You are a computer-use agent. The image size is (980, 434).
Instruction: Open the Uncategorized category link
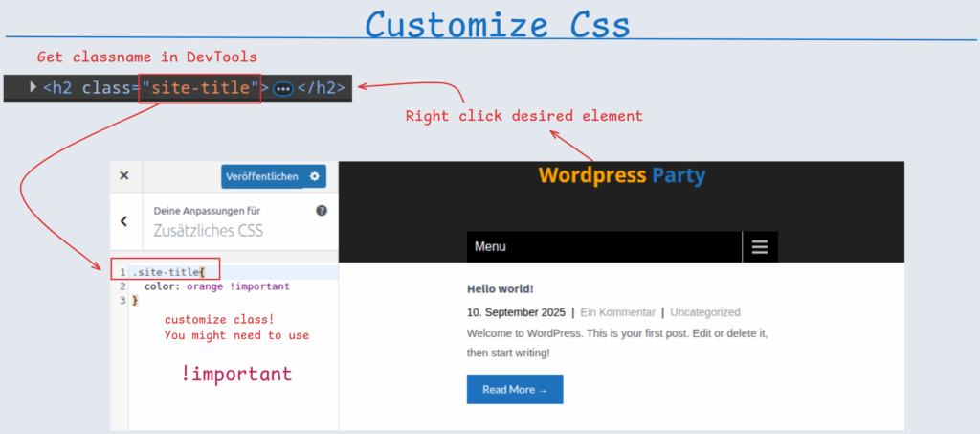(x=704, y=312)
